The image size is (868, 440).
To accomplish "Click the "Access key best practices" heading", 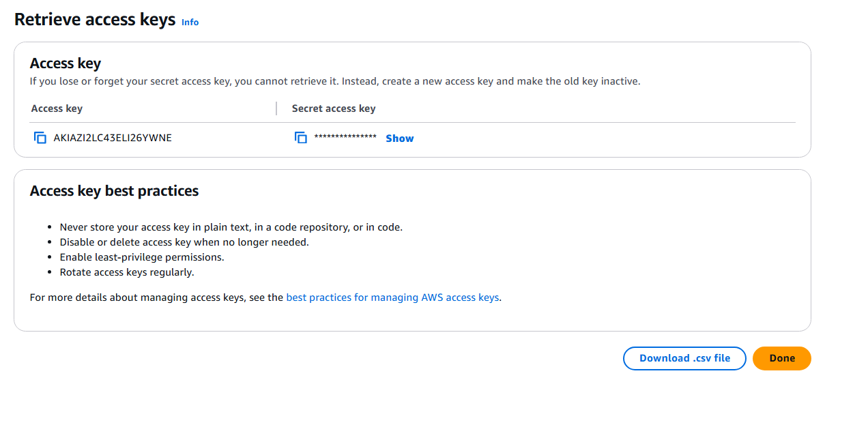I will pyautogui.click(x=114, y=191).
